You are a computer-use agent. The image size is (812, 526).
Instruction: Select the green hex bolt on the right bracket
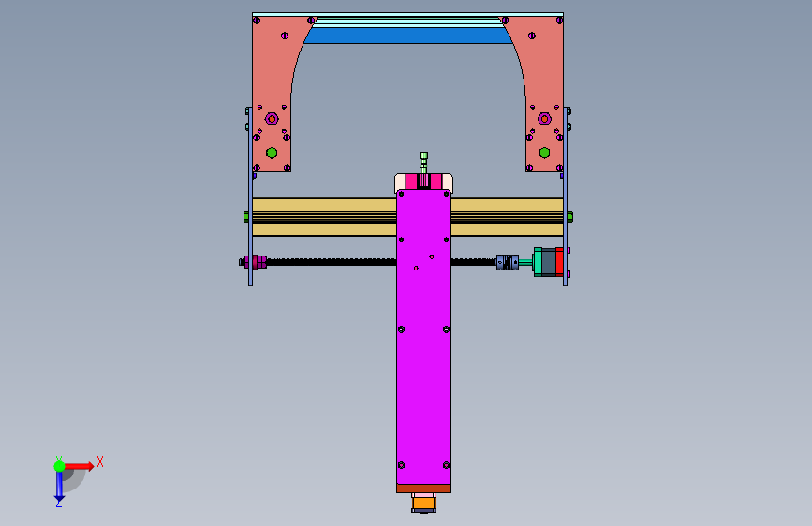(544, 153)
